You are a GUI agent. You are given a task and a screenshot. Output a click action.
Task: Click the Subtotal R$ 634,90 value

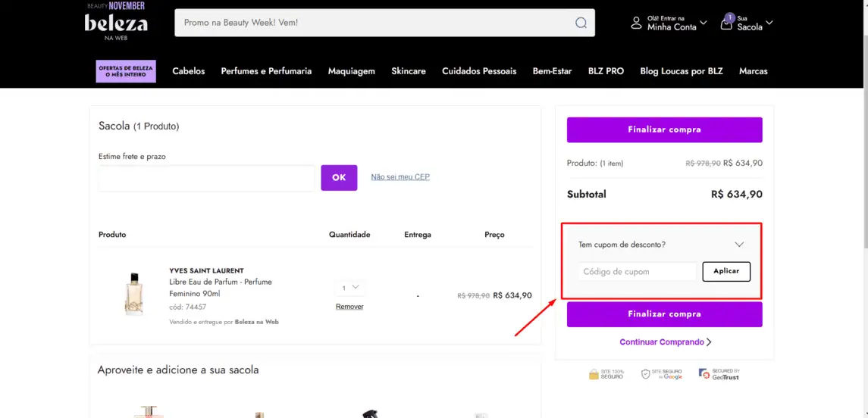[737, 195]
